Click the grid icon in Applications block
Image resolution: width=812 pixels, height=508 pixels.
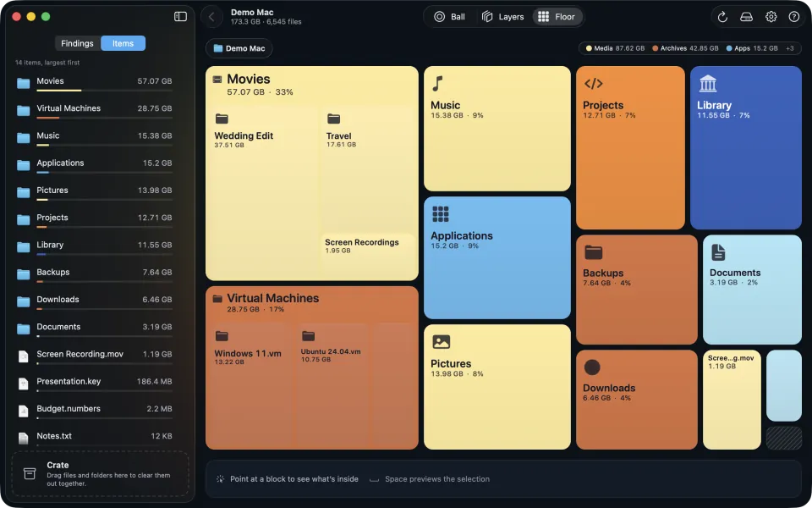(x=441, y=214)
